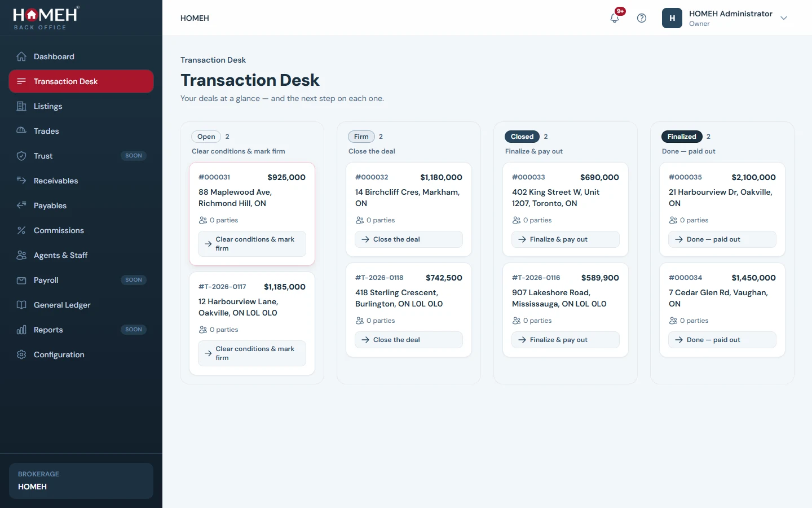Click the Commissions percent icon
Screen dimensions: 812x508
(21, 230)
